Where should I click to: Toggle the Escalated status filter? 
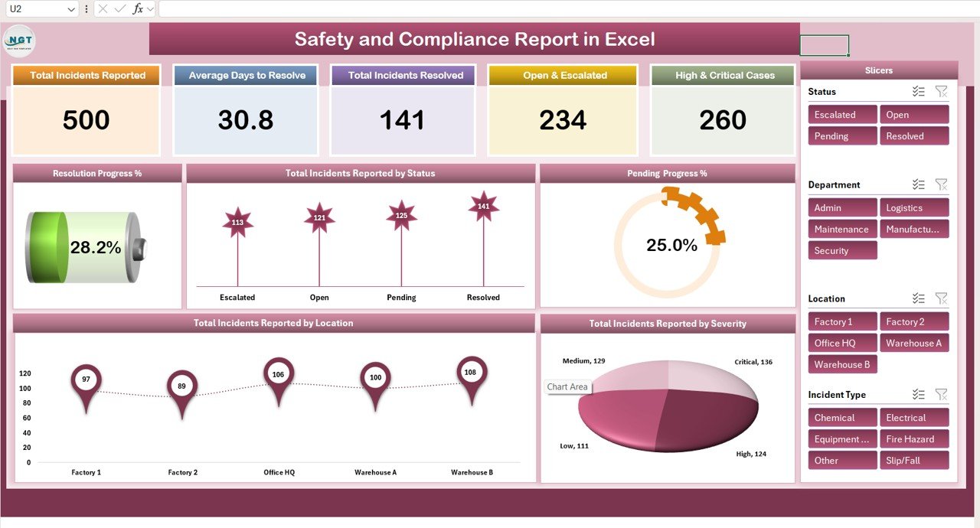pos(842,115)
